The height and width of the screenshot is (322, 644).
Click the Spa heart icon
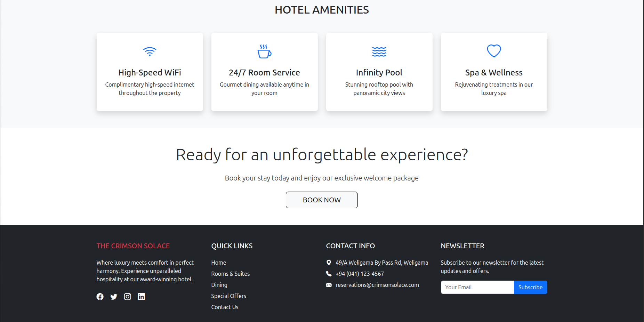494,51
